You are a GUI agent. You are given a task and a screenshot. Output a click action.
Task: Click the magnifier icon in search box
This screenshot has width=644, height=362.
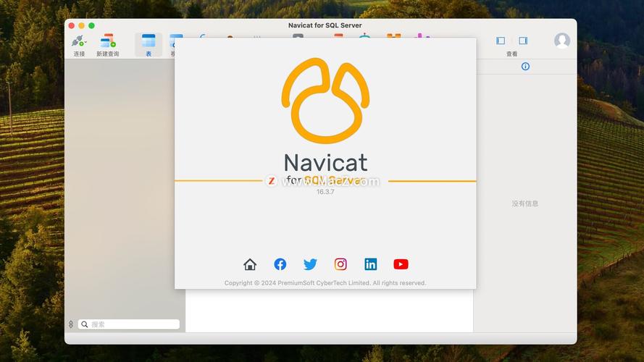tap(85, 324)
